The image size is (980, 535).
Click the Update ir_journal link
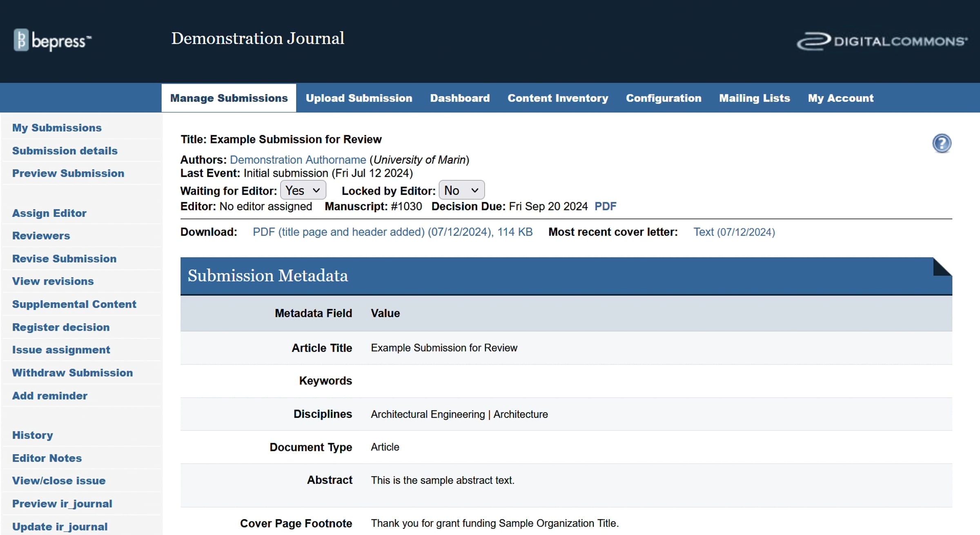coord(60,526)
